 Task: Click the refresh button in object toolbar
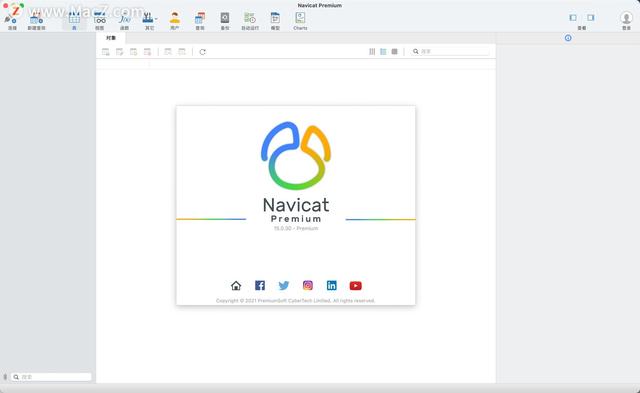click(202, 52)
